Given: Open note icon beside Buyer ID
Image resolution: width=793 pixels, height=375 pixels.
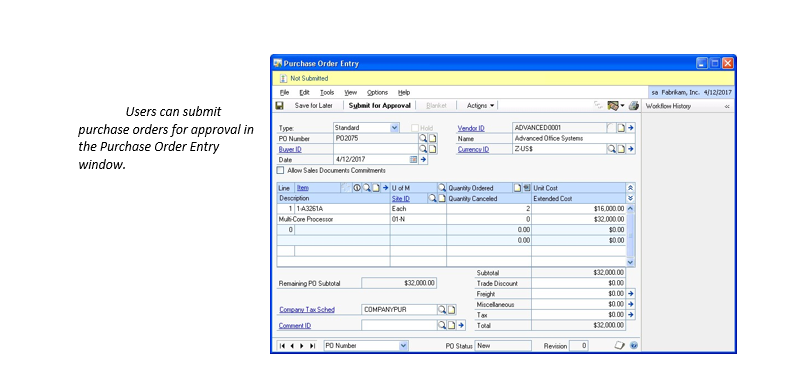Looking at the screenshot, I should pyautogui.click(x=433, y=149).
